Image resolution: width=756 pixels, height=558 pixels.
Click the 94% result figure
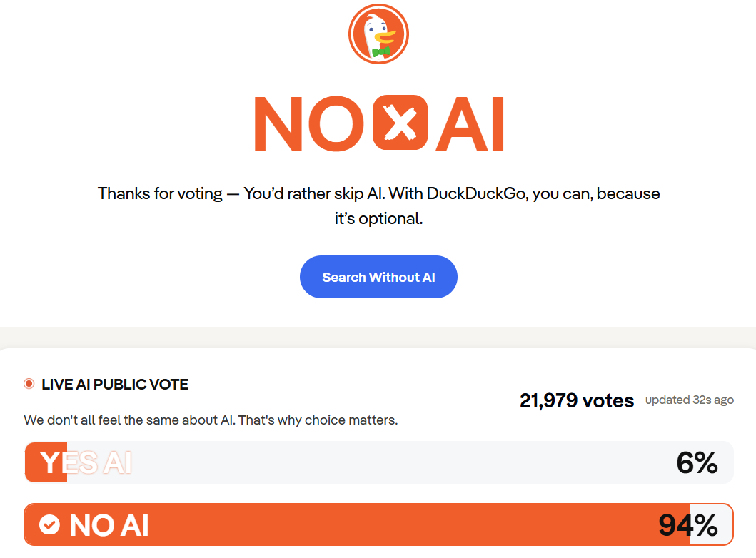click(x=687, y=526)
